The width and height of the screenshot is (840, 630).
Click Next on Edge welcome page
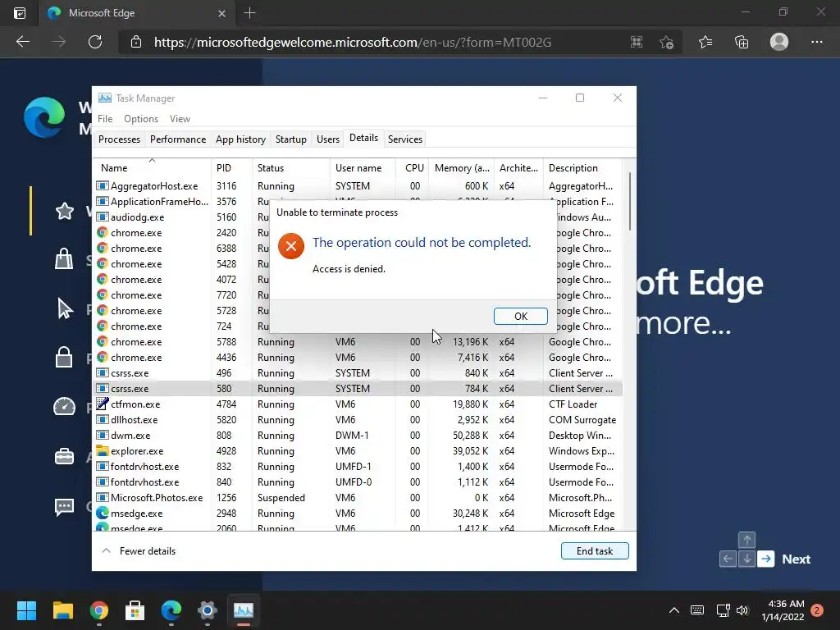coord(796,559)
